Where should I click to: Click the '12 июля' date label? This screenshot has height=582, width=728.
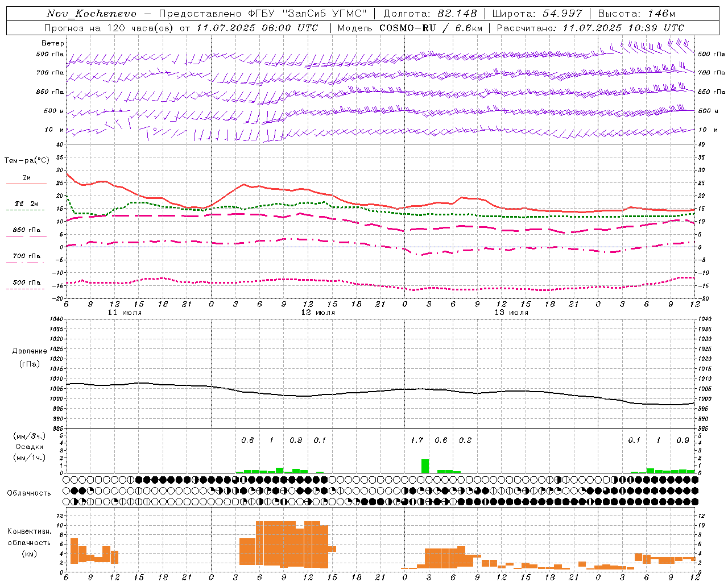coord(318,313)
